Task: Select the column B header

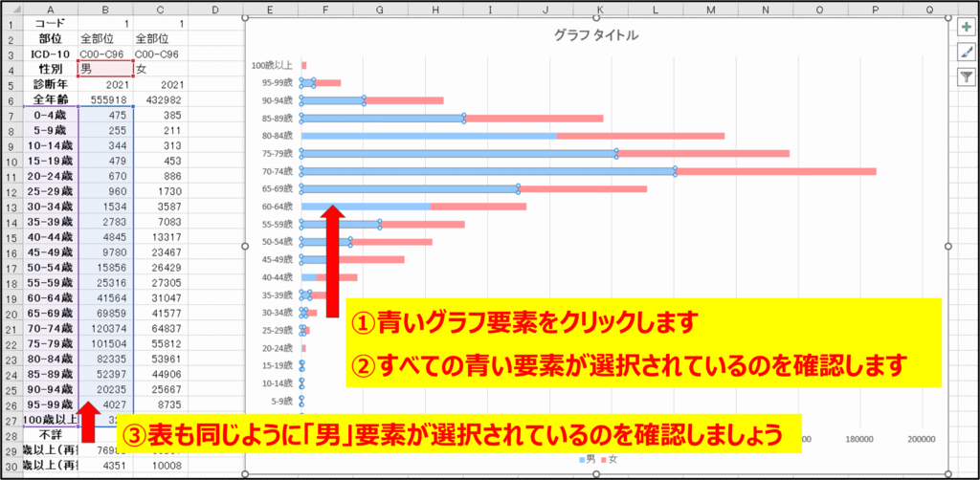Action: (105, 9)
